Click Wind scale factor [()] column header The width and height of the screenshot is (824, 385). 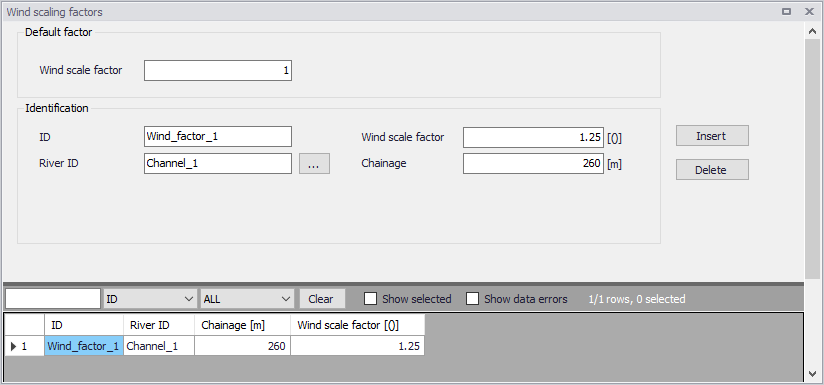[357, 325]
